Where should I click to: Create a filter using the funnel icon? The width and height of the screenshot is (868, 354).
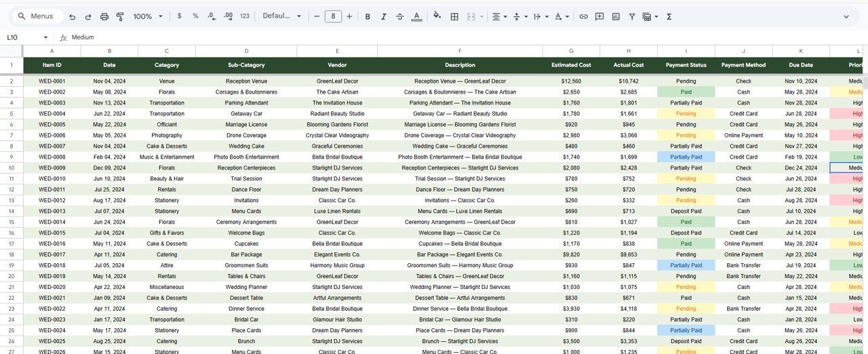[x=632, y=16]
